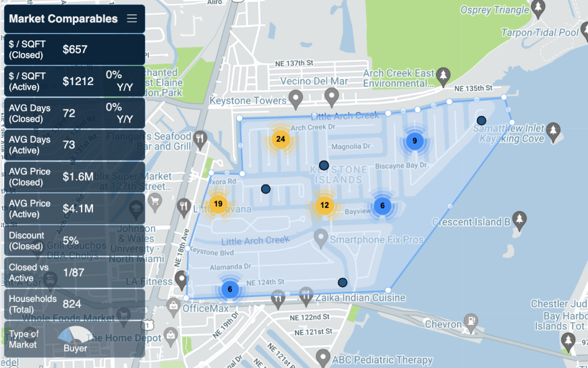This screenshot has width=588, height=368.
Task: Click the 1/87 closed vs active value
Action: (73, 273)
